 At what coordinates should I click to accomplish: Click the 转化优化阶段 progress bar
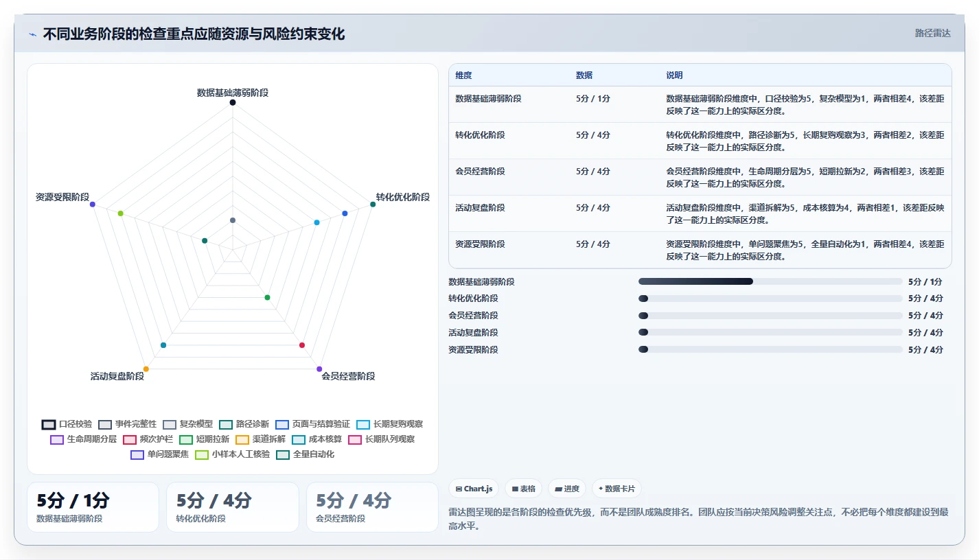click(770, 299)
